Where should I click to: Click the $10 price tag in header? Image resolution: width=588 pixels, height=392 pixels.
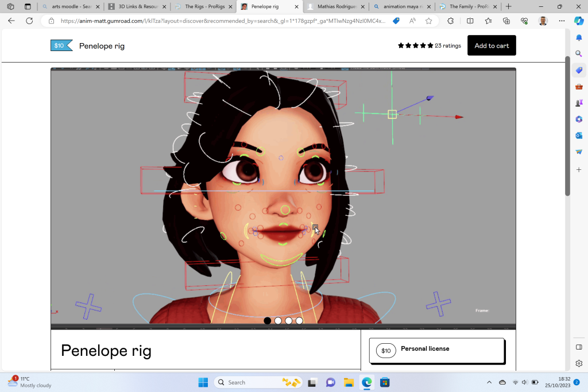tap(61, 46)
